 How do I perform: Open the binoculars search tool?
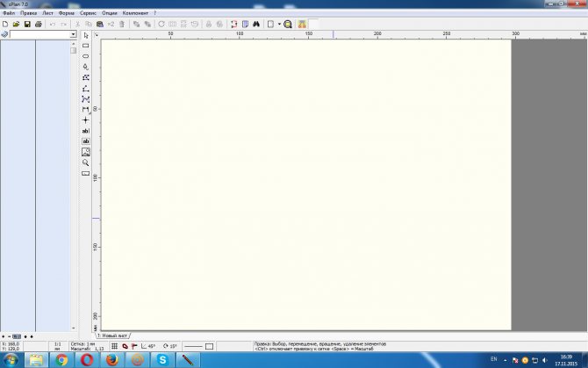click(256, 24)
